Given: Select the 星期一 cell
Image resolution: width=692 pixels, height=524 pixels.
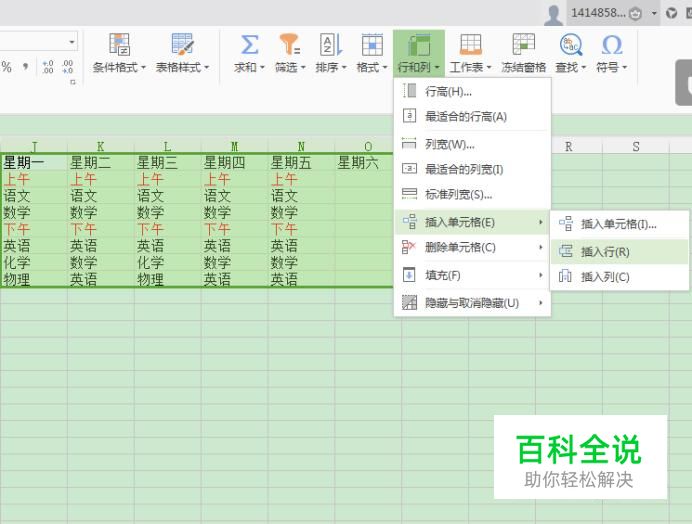Looking at the screenshot, I should [34, 162].
